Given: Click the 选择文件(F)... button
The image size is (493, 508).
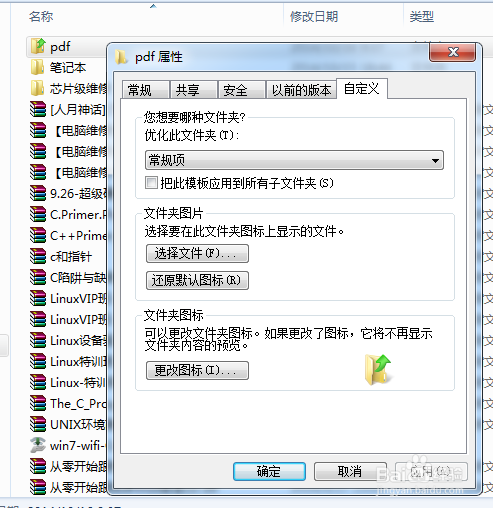Looking at the screenshot, I should (x=197, y=254).
